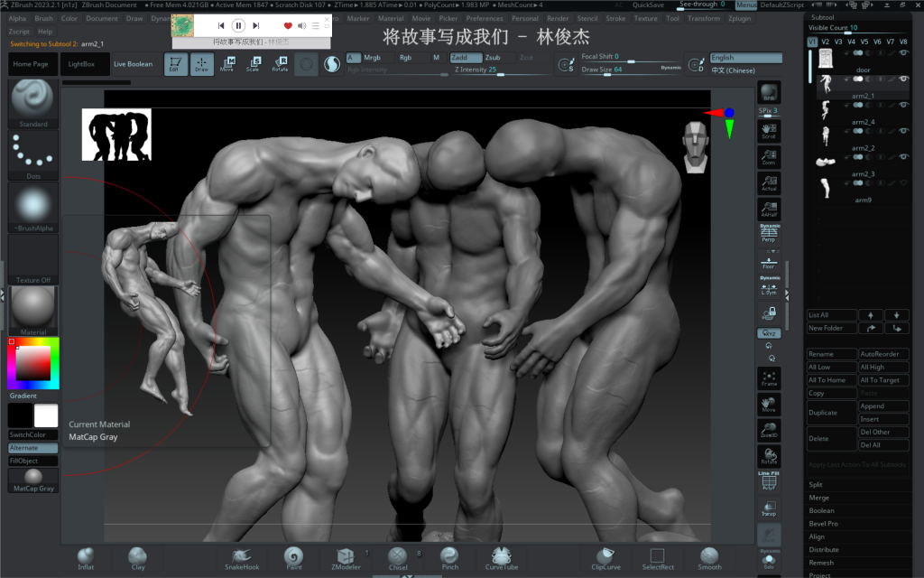Toggle eye visibility for door subtool

[x=903, y=54]
